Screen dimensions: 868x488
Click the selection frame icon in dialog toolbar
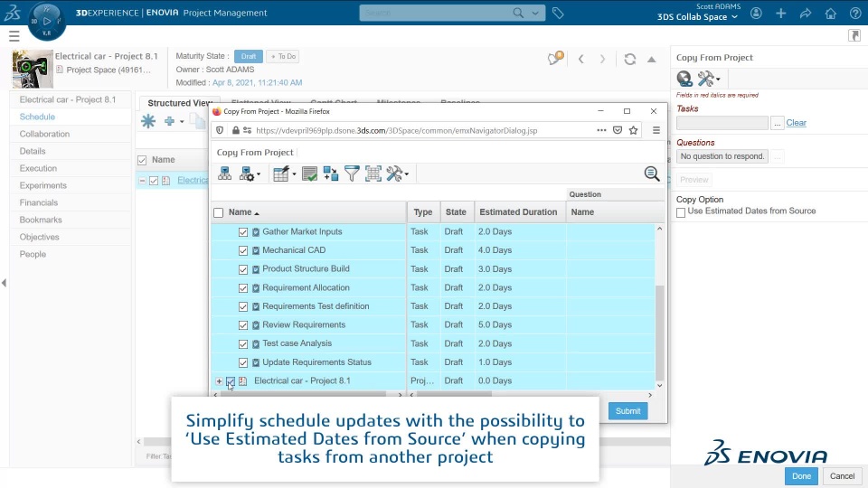tap(373, 174)
